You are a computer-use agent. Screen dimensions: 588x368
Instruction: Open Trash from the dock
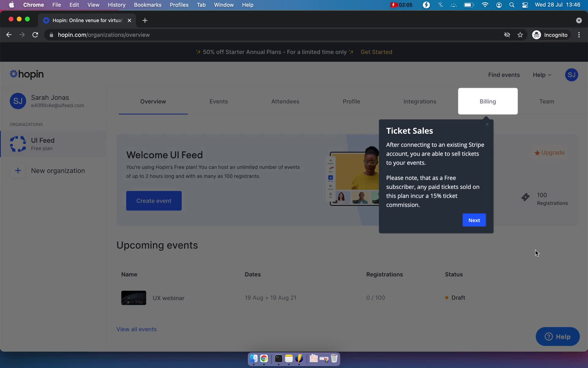point(334,358)
